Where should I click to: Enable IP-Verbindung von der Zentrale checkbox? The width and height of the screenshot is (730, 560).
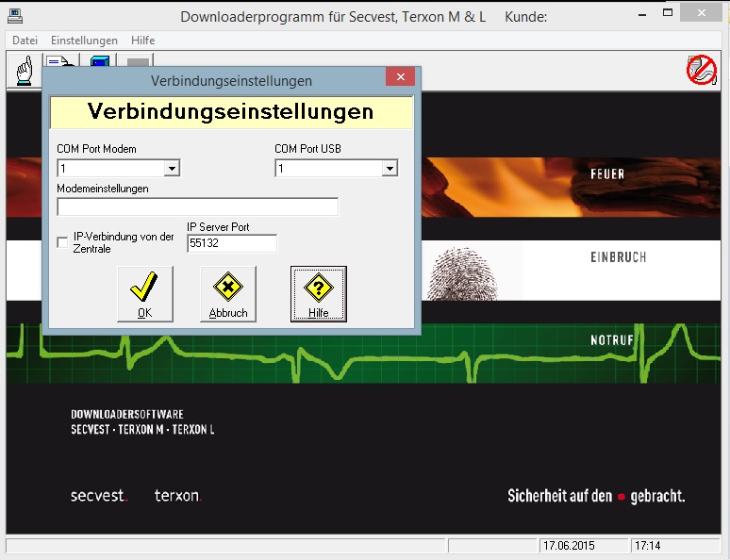(x=63, y=243)
